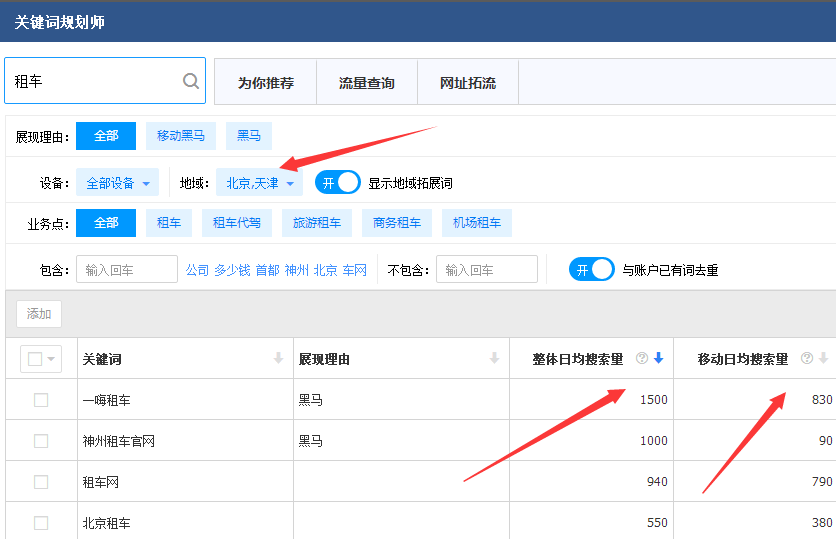Sort 关键词 column with arrow icon
This screenshot has width=836, height=539.
coord(278,358)
